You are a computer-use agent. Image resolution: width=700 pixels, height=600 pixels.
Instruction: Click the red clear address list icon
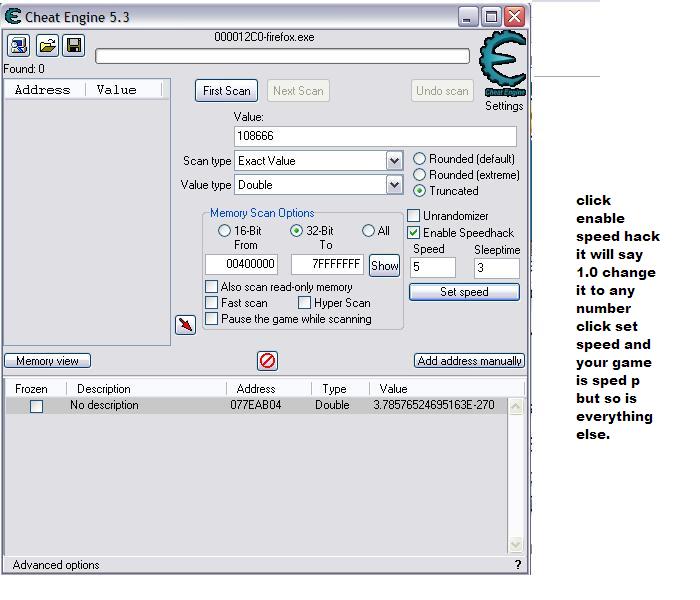pos(267,360)
